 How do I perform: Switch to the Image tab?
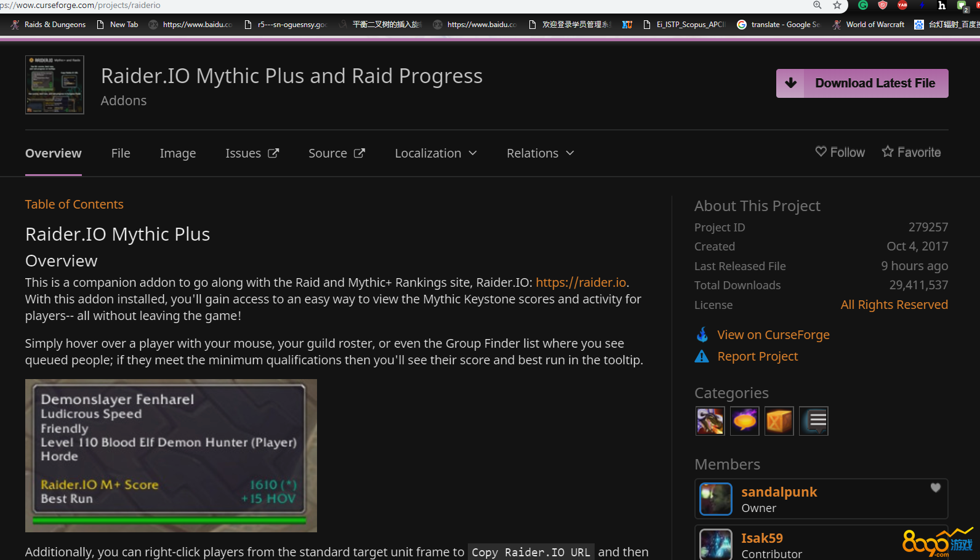[177, 153]
